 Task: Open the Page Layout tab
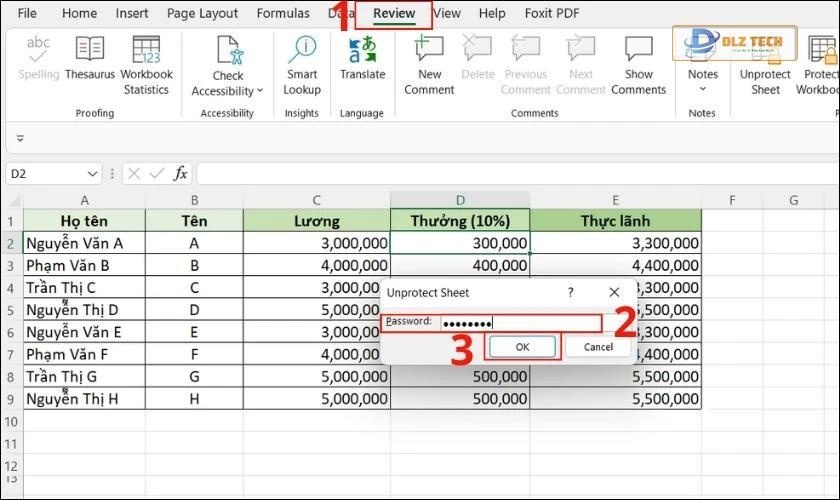pos(203,14)
